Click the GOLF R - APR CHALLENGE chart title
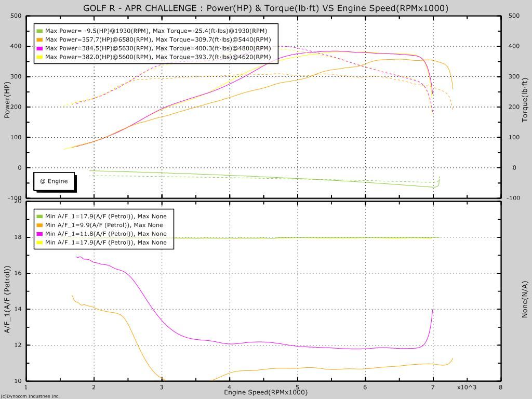 [x=265, y=8]
